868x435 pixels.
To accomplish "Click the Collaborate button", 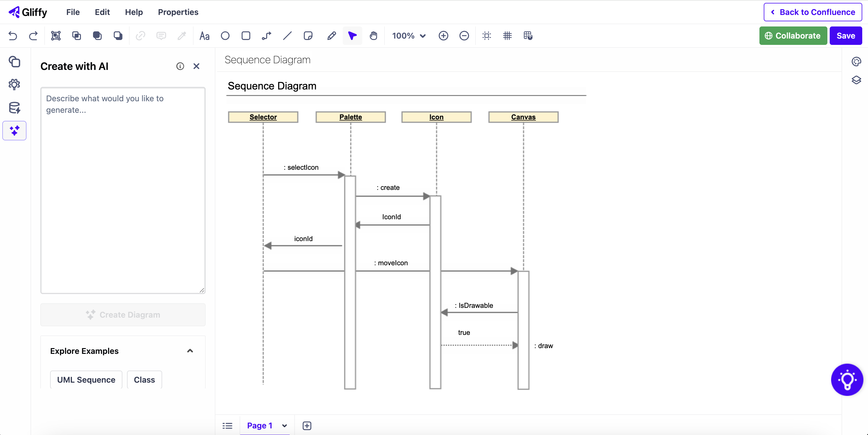I will coord(793,36).
